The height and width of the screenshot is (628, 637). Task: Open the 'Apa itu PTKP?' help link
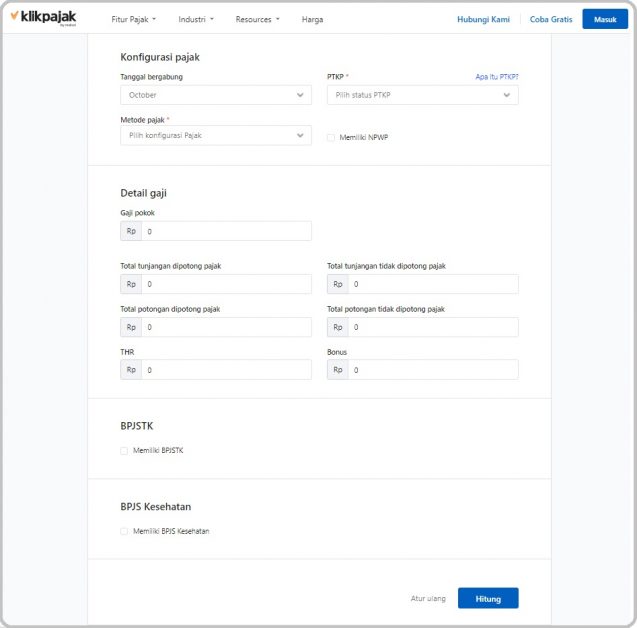point(496,77)
